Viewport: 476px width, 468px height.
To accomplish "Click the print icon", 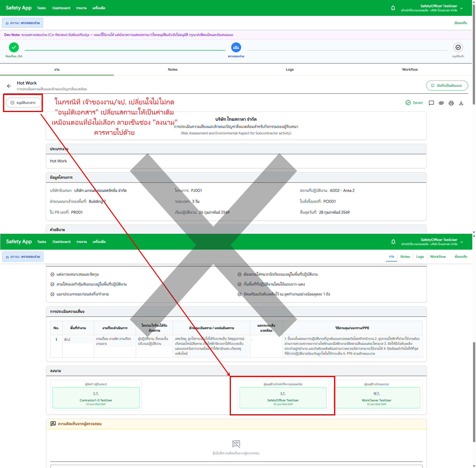I will click(451, 103).
